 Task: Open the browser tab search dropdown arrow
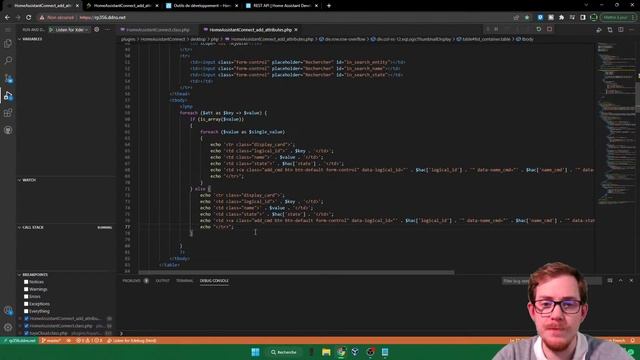tap(587, 6)
